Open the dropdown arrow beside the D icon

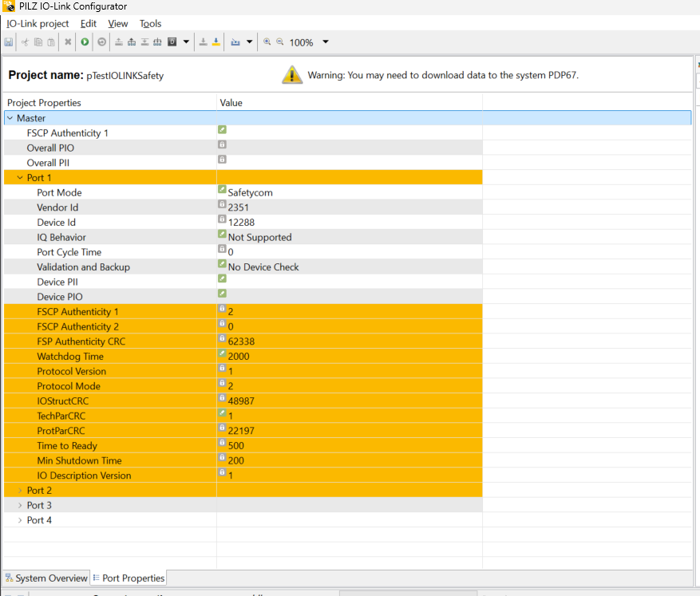click(x=186, y=42)
